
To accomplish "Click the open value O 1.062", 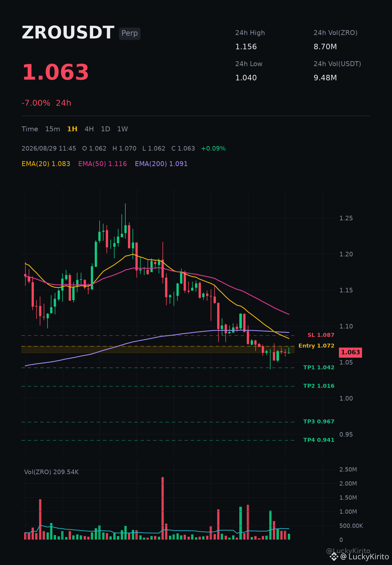I will coord(94,149).
